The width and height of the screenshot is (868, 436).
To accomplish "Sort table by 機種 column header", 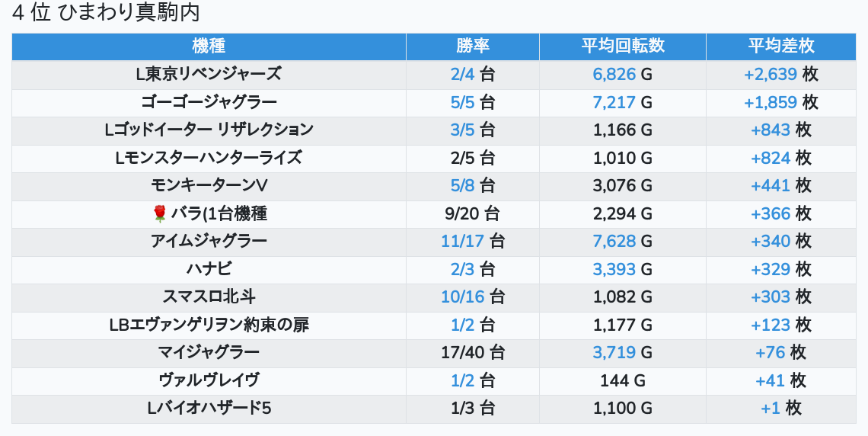I will pyautogui.click(x=209, y=46).
